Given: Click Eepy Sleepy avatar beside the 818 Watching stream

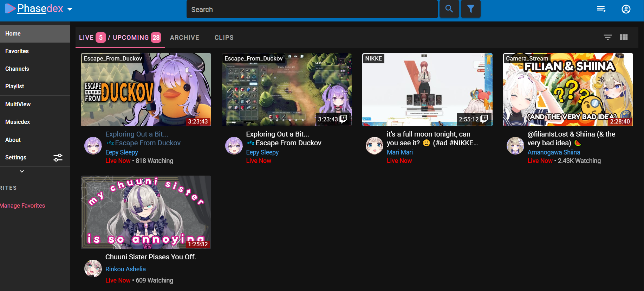Looking at the screenshot, I should (x=93, y=146).
